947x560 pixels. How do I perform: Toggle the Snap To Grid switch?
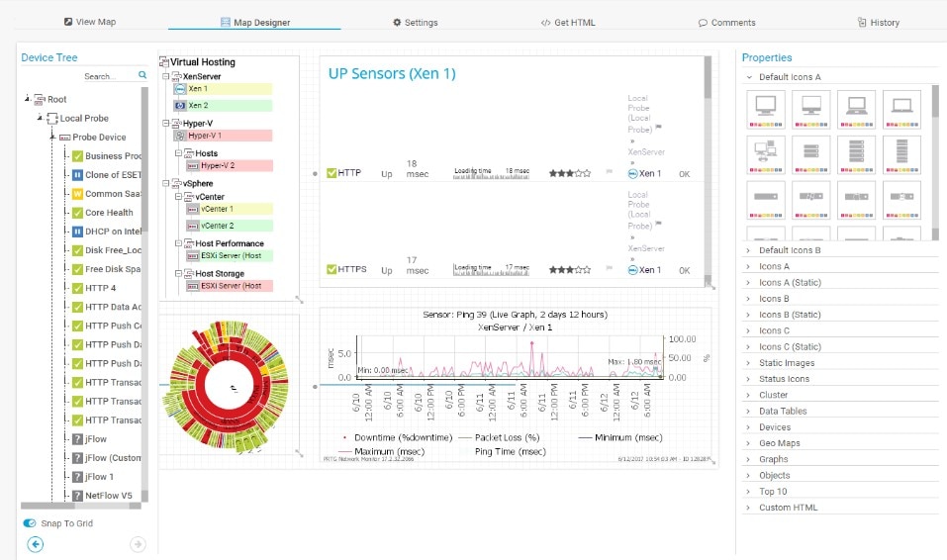click(x=29, y=523)
